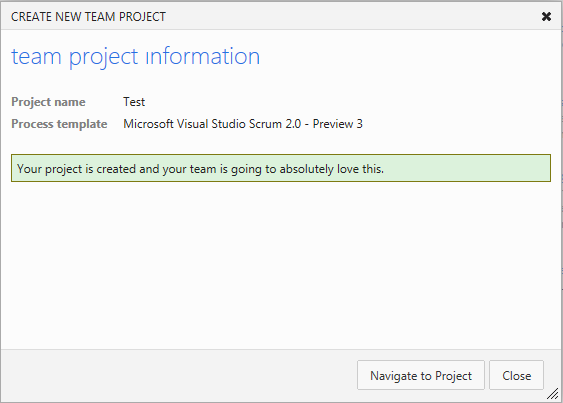The image size is (563, 403).
Task: Click the 'team project information' heading
Action: point(135,57)
